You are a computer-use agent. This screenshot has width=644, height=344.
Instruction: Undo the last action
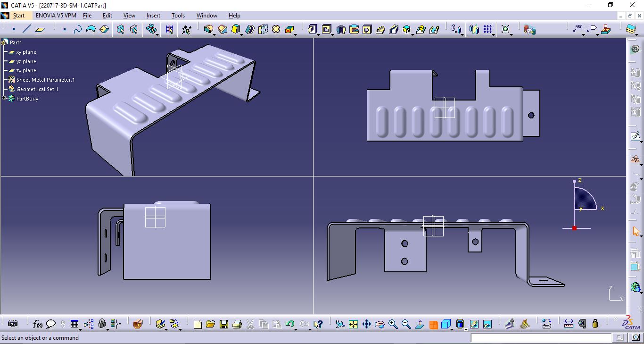[x=290, y=324]
